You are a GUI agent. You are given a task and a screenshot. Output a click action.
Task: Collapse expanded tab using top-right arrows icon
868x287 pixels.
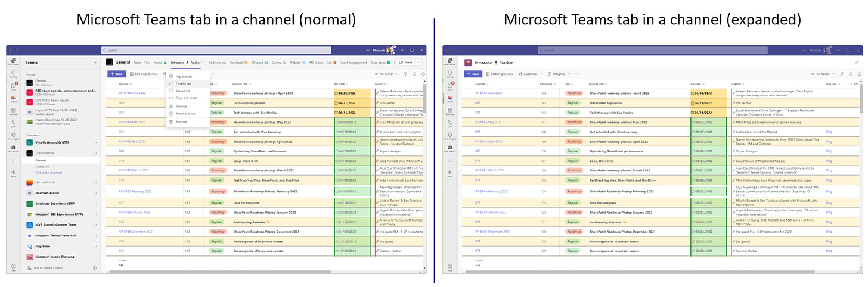pyautogui.click(x=857, y=62)
